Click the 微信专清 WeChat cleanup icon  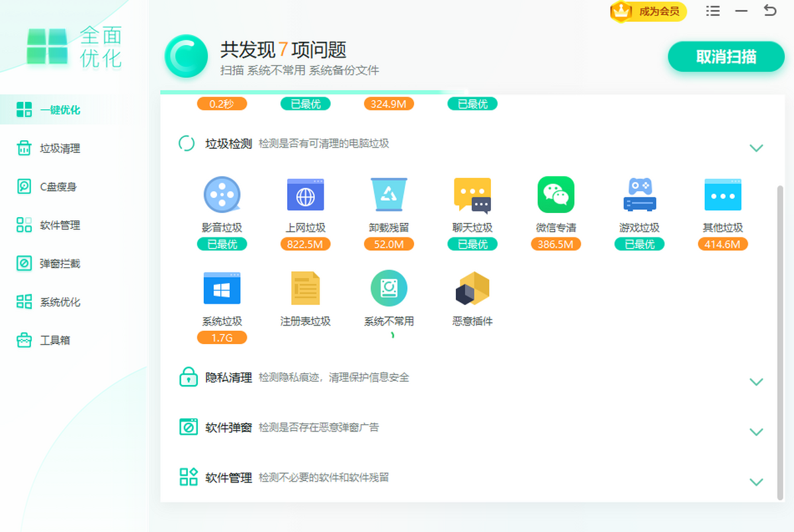[555, 195]
